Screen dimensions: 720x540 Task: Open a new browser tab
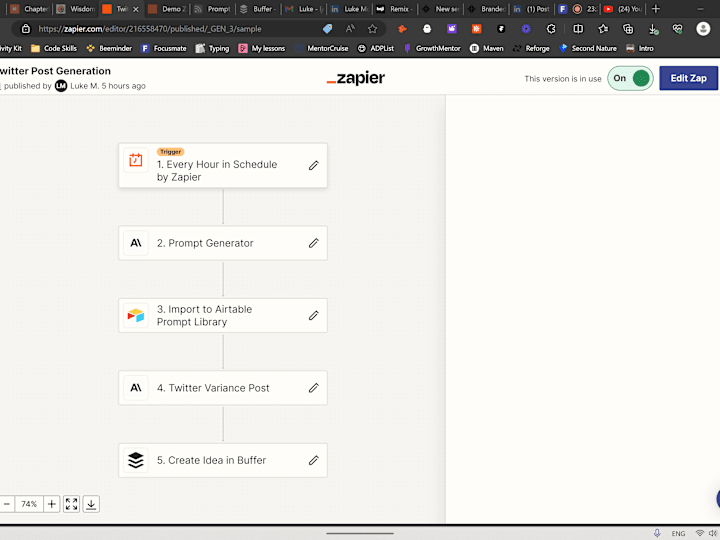(656, 9)
